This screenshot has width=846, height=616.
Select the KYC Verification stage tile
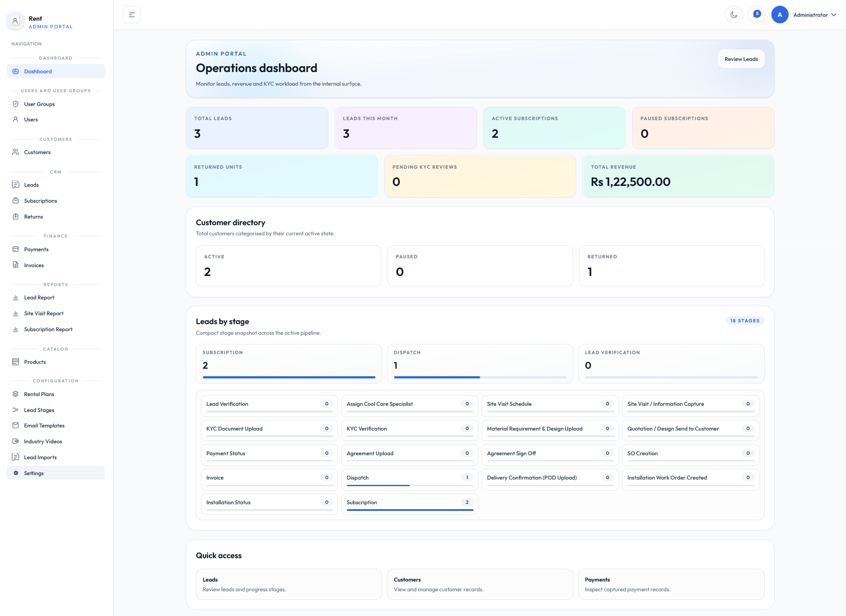tap(410, 430)
